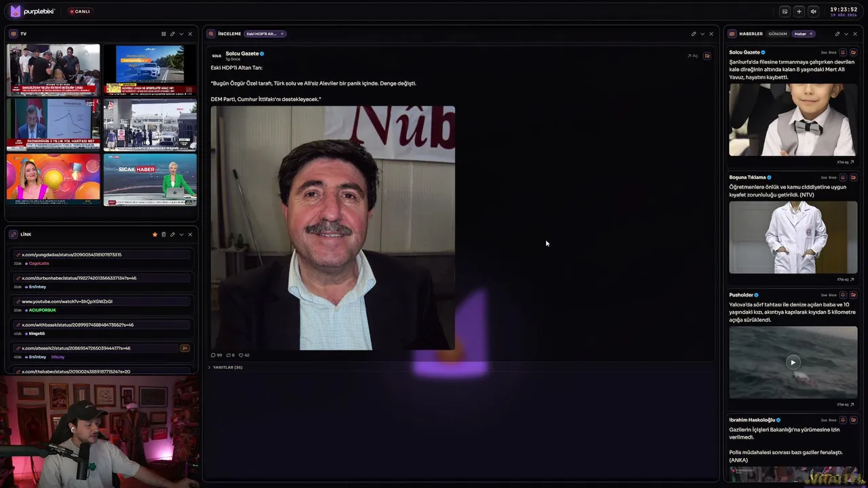Collapse the TV panel using its chevron
868x488 pixels.
(181, 34)
